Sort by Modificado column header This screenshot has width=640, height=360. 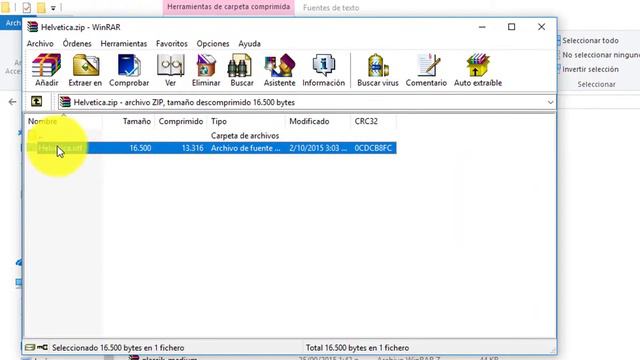(318, 121)
